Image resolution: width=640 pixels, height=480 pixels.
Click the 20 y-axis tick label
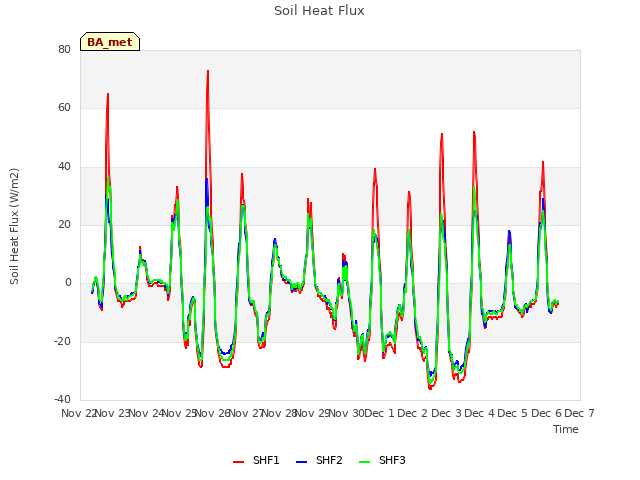[64, 224]
